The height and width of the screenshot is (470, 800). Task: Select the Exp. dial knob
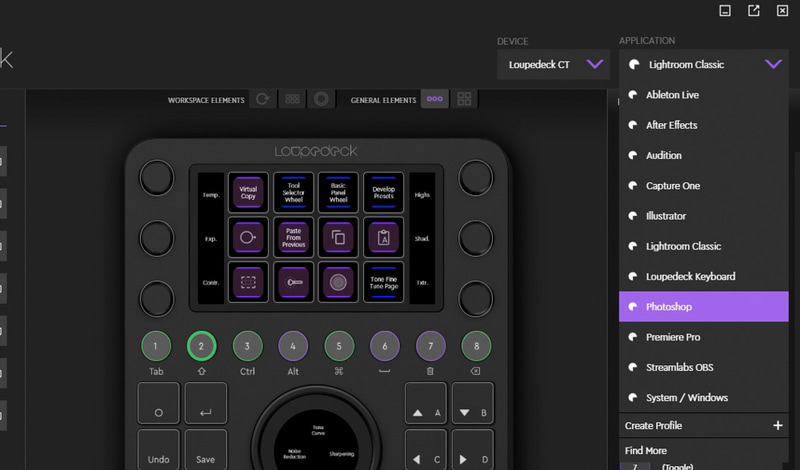(x=157, y=238)
